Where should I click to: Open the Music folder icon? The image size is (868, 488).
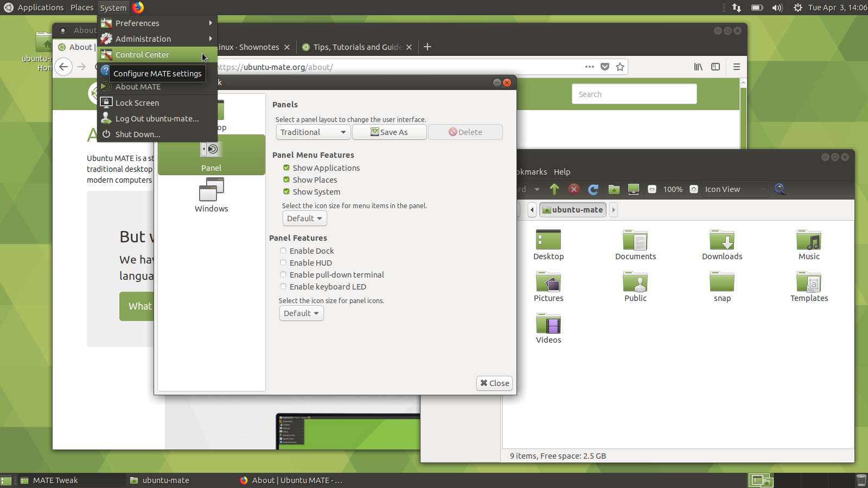(809, 240)
